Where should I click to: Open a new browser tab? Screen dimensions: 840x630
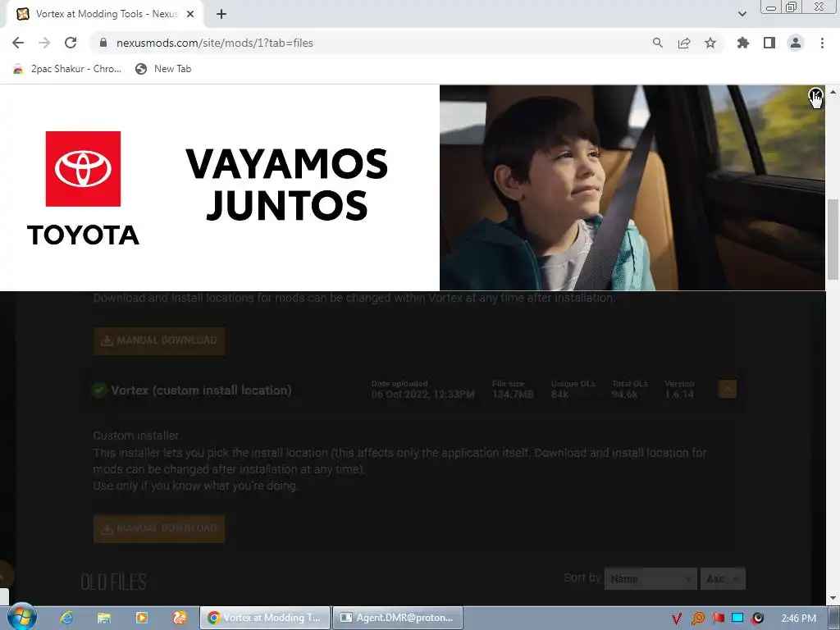pos(221,14)
